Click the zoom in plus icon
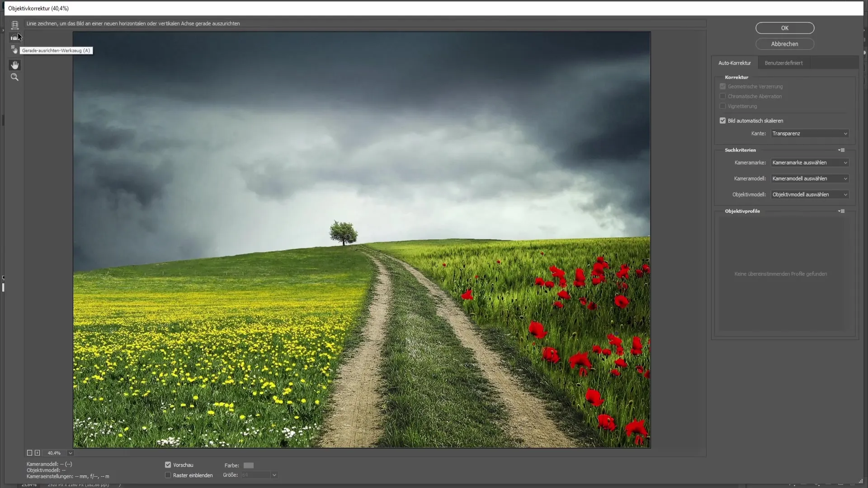Image resolution: width=868 pixels, height=488 pixels. (x=38, y=453)
